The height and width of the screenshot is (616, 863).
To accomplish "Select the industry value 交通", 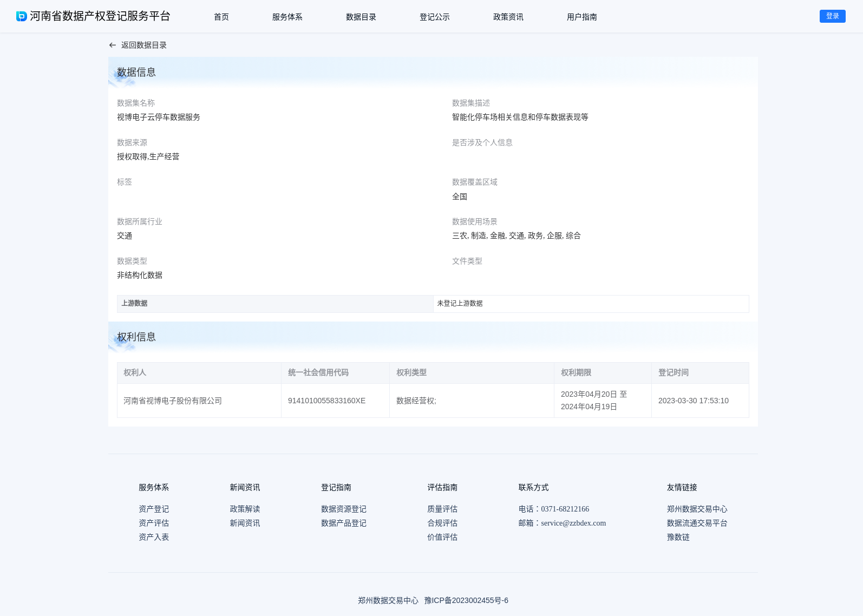I will point(125,235).
